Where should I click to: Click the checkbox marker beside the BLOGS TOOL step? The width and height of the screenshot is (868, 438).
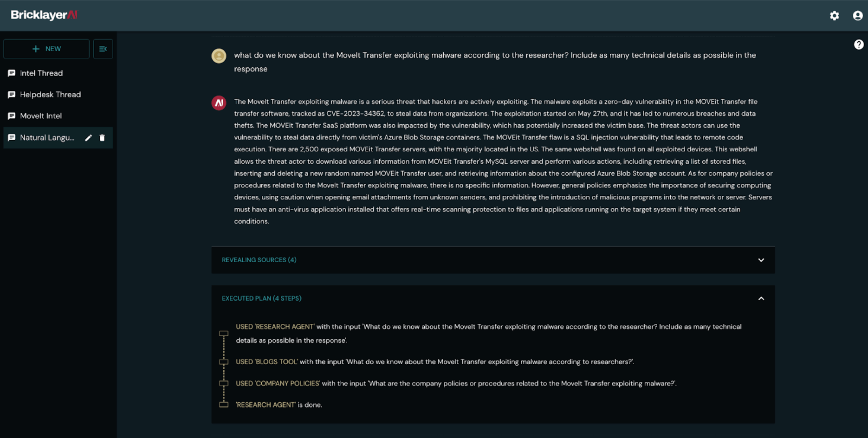(x=224, y=361)
